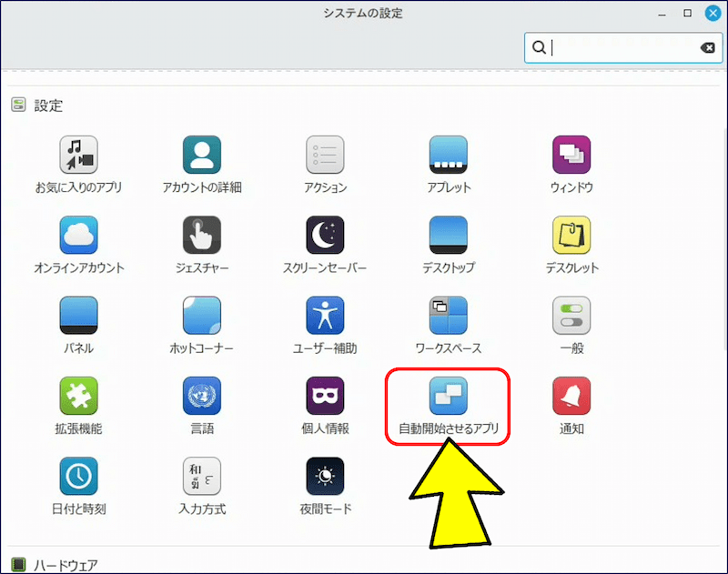The height and width of the screenshot is (574, 728).
Task: Open デスクレット settings
Action: coord(571,235)
